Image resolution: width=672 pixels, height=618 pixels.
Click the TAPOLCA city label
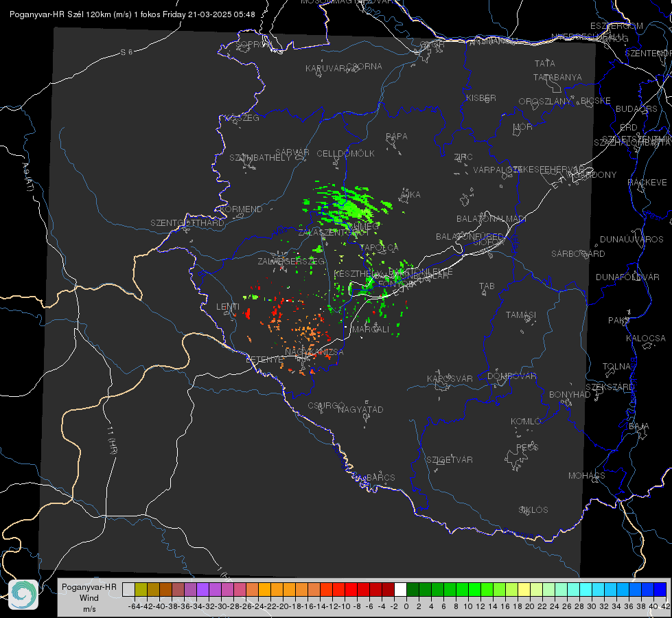[x=379, y=247]
